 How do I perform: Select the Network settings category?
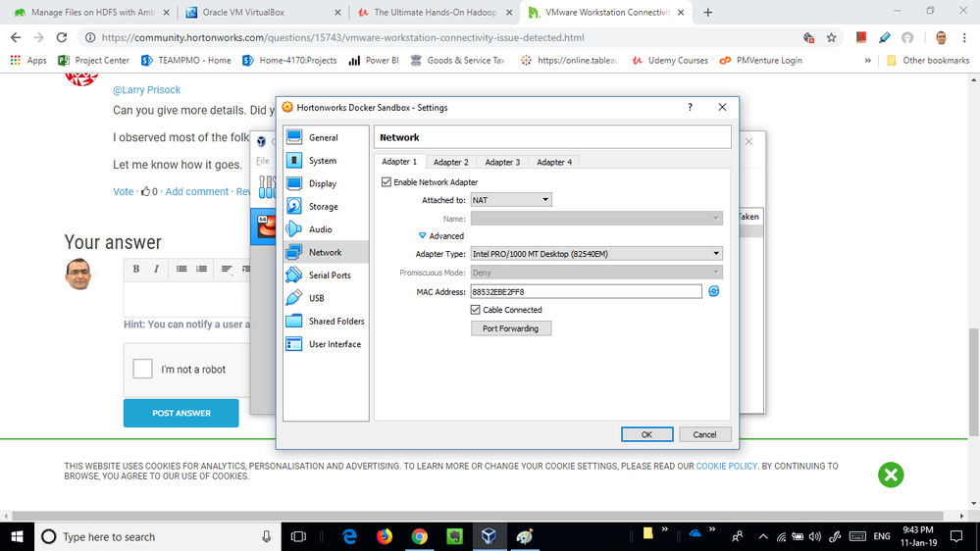click(326, 252)
